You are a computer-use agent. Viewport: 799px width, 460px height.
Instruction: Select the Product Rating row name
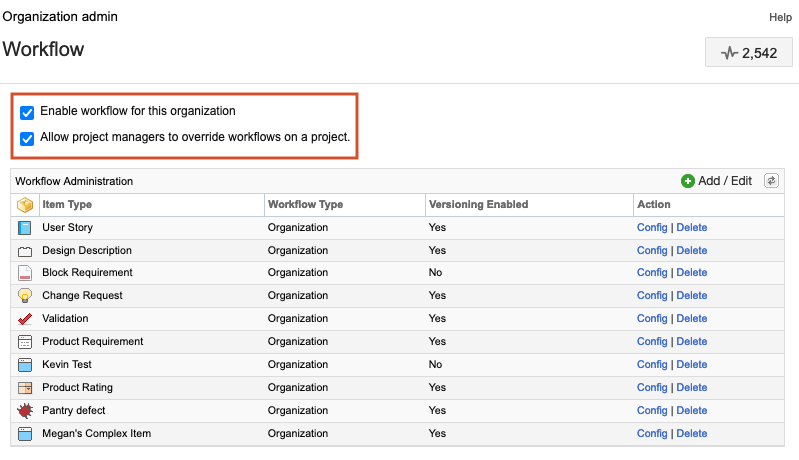(x=77, y=387)
